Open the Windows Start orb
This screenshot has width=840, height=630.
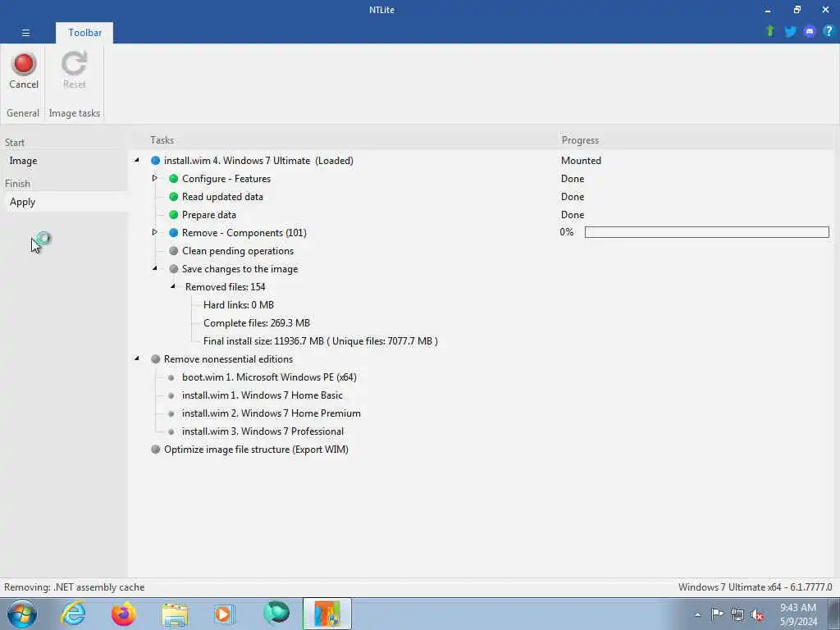tap(22, 614)
